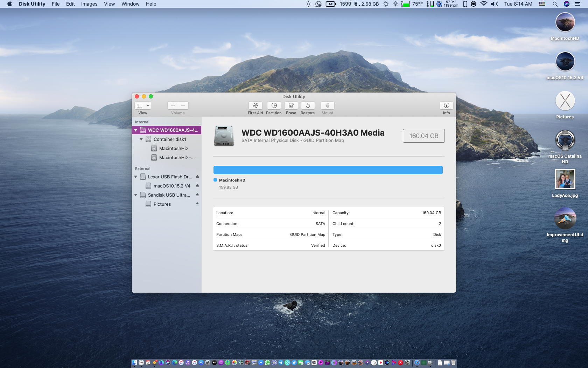Choose the Restore toolbar icon
Screen dimensions: 588x368
(308, 105)
